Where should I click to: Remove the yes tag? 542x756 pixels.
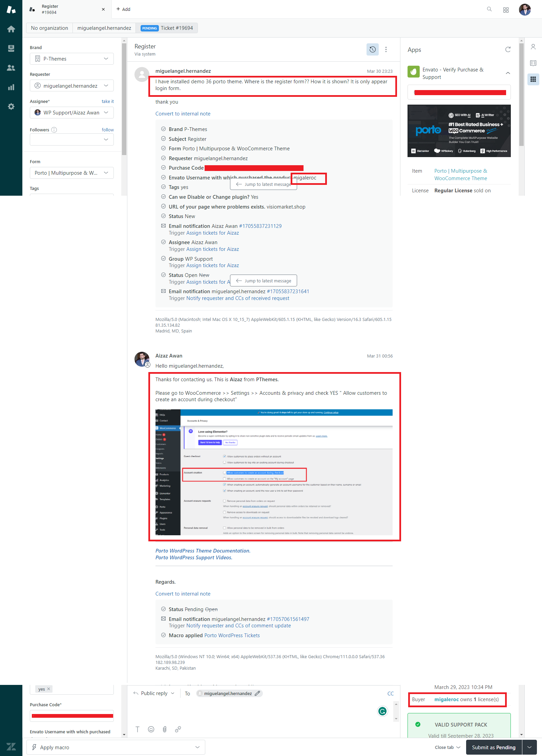coord(48,689)
